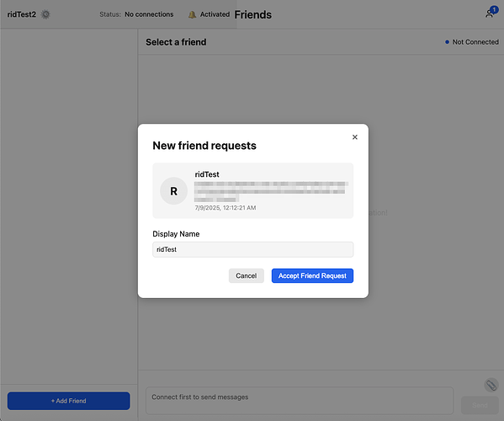Click the No connections status text

149,14
